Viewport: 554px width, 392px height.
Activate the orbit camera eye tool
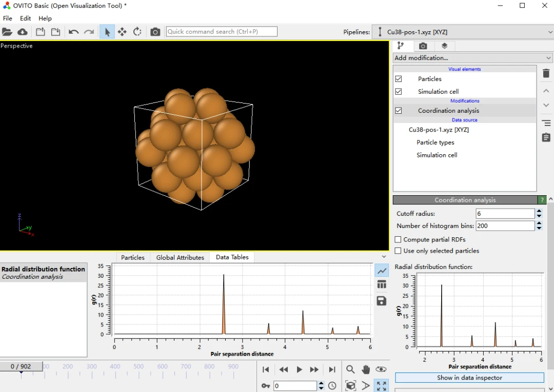tap(381, 369)
